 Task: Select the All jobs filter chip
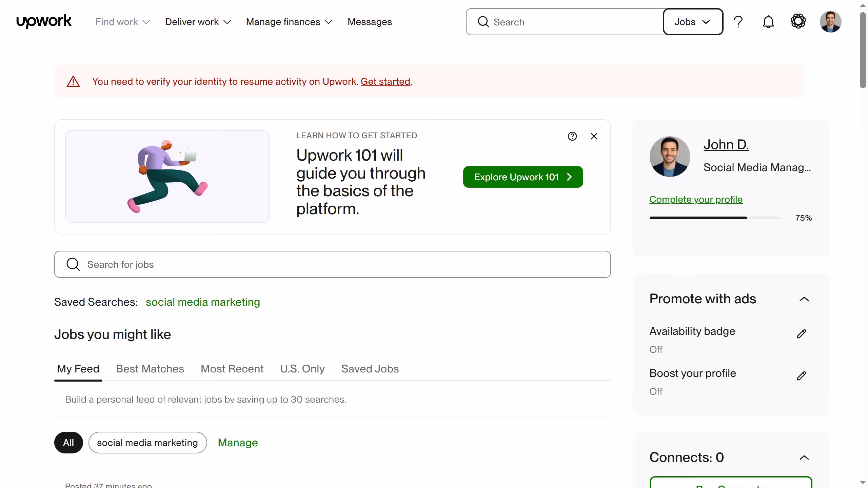[x=68, y=442]
